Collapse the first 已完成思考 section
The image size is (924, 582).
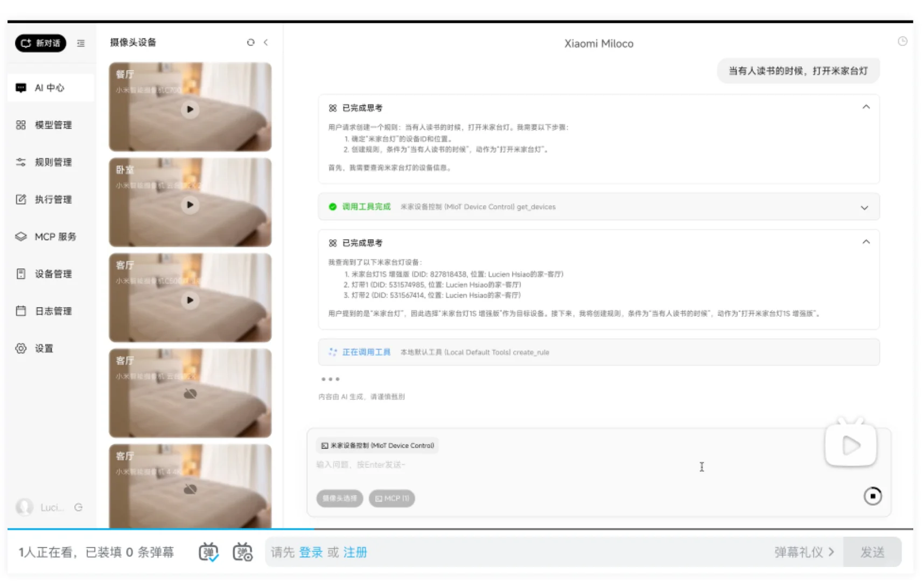click(x=866, y=107)
